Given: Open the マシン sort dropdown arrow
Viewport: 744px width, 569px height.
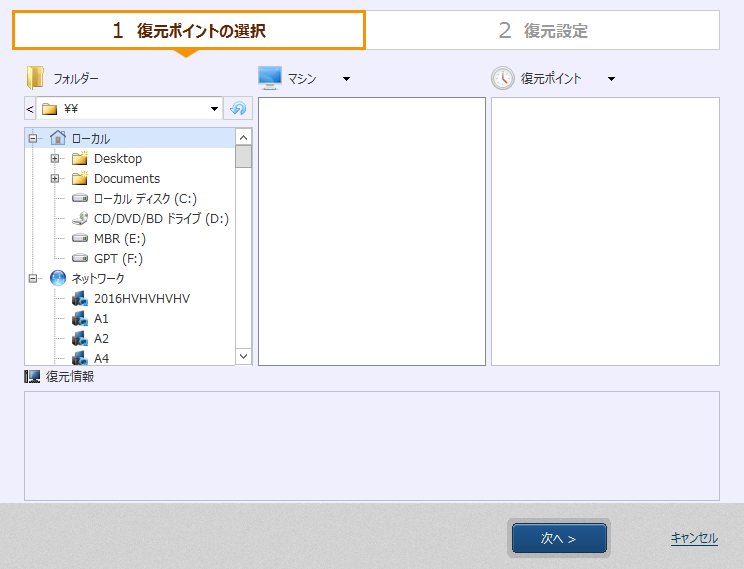Looking at the screenshot, I should (x=346, y=79).
